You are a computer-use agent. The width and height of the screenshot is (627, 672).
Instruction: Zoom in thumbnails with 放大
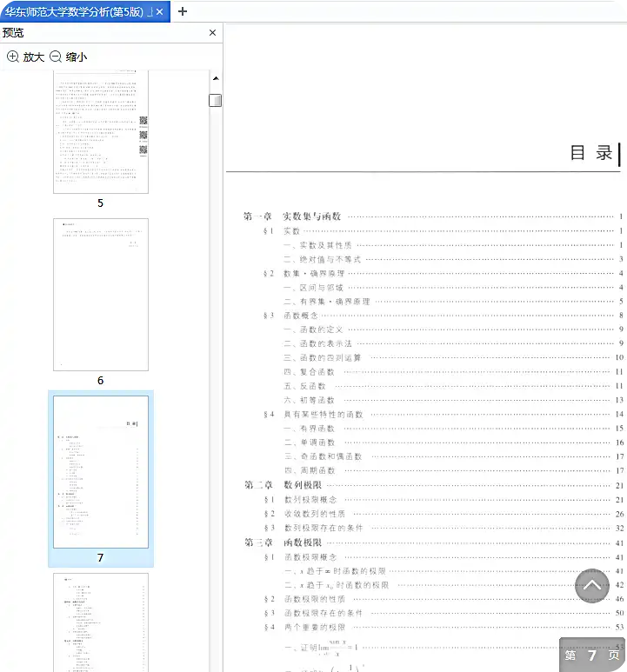pyautogui.click(x=26, y=57)
